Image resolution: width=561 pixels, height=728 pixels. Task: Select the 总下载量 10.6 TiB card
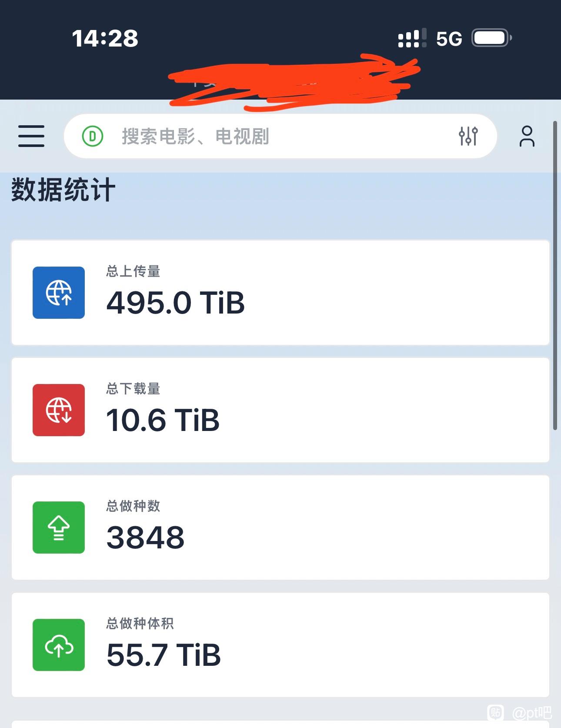280,410
